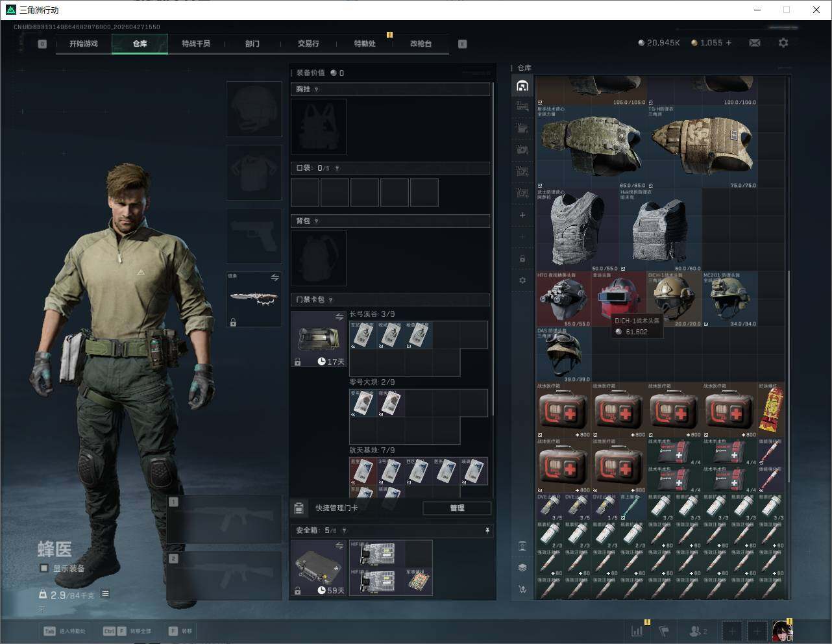The width and height of the screenshot is (832, 644).
Task: Select the empty helmet equipment slot
Action: (254, 109)
